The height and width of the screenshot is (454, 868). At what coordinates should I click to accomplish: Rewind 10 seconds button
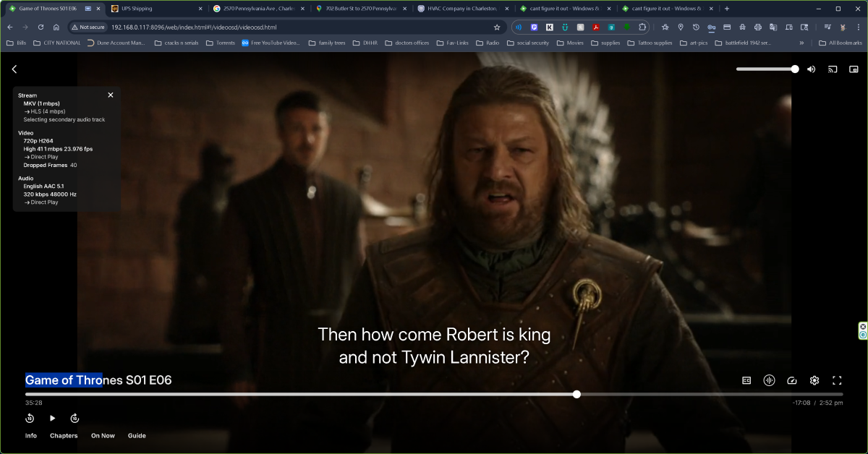tap(30, 418)
